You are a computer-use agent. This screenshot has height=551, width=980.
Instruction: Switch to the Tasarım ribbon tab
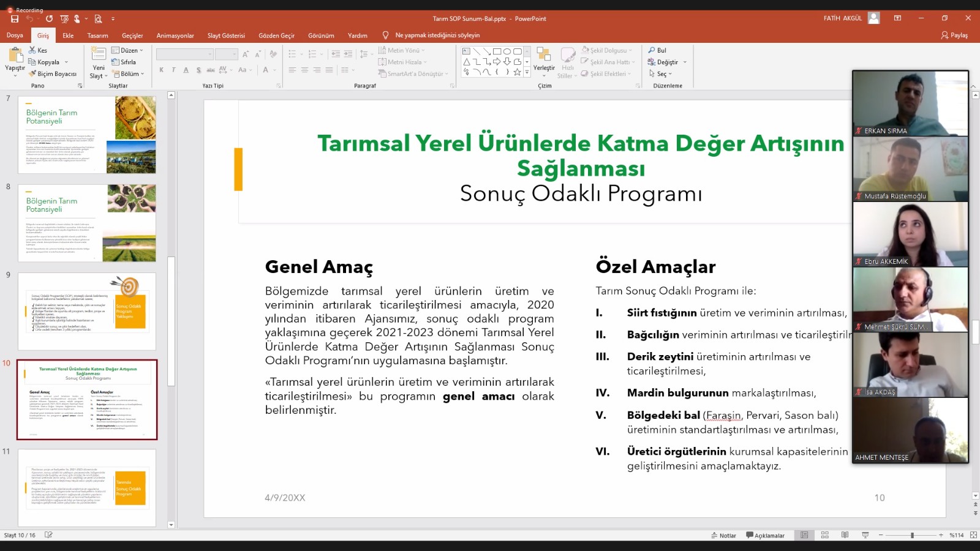coord(97,36)
